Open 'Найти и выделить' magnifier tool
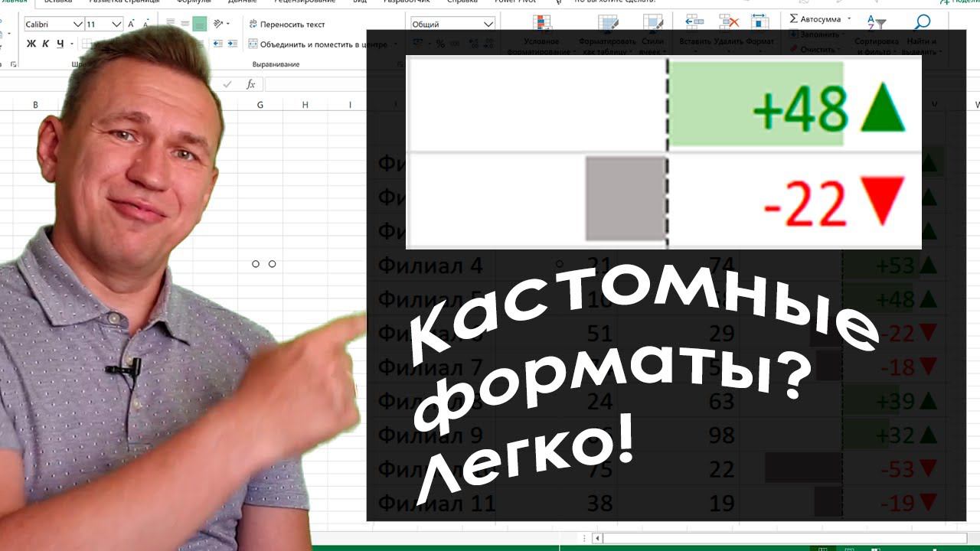The height and width of the screenshot is (551, 980). (922, 34)
